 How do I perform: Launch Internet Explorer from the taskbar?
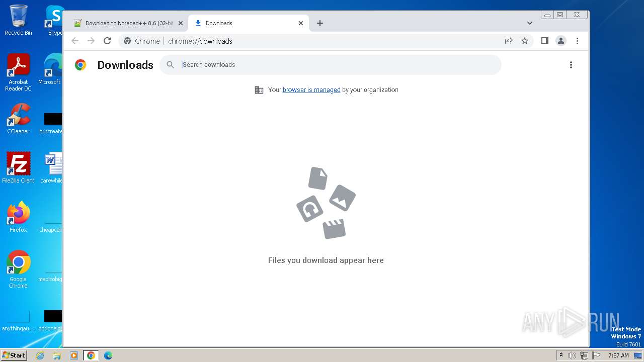[40, 355]
